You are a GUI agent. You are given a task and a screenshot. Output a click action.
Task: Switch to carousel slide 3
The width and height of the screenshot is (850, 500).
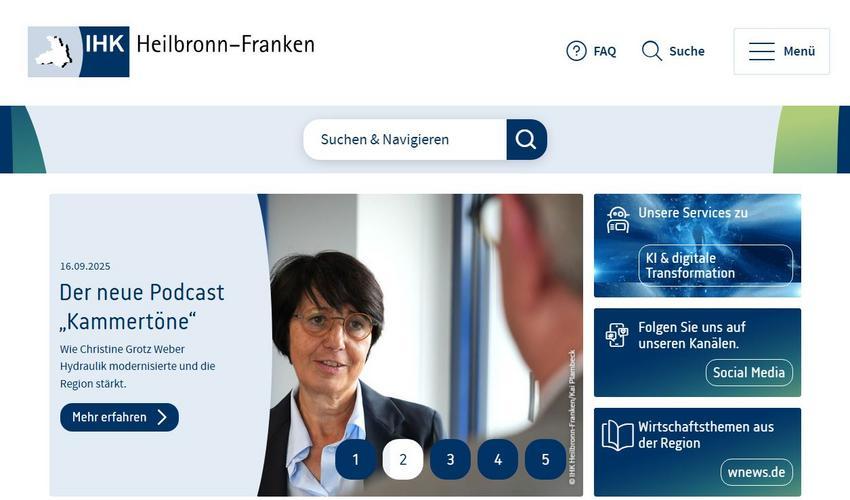pyautogui.click(x=450, y=459)
